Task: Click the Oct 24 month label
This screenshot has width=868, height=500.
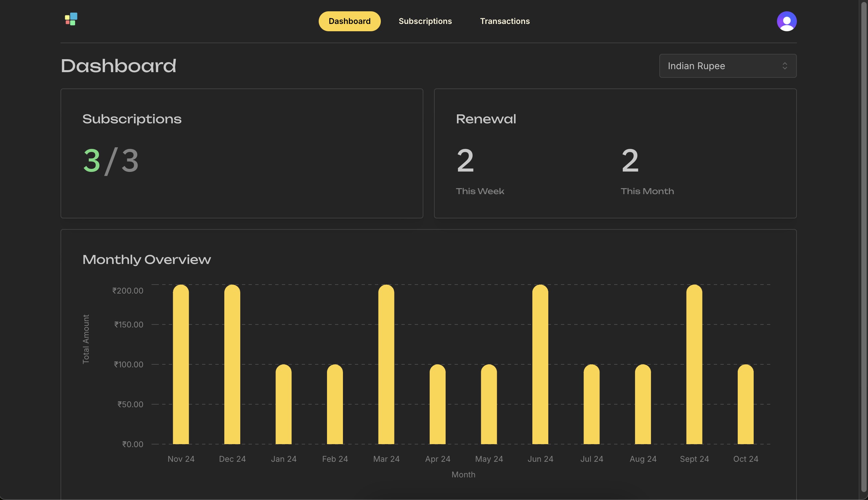Action: [x=745, y=459]
